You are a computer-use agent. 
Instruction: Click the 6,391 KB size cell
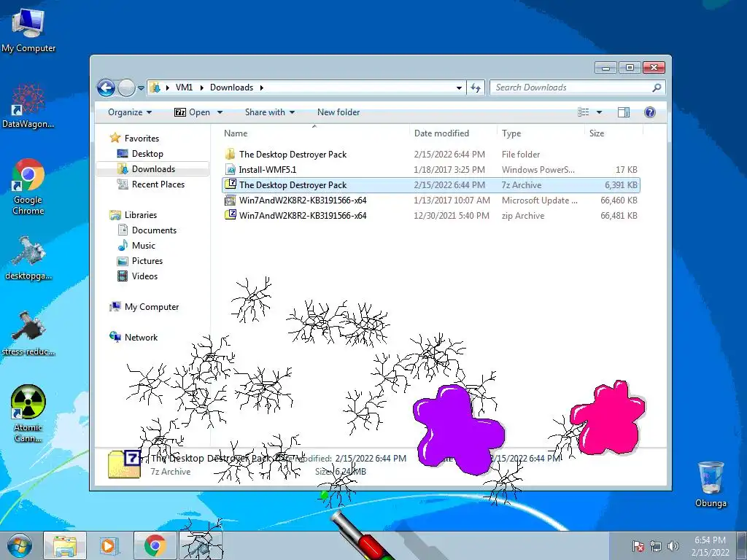[621, 184]
